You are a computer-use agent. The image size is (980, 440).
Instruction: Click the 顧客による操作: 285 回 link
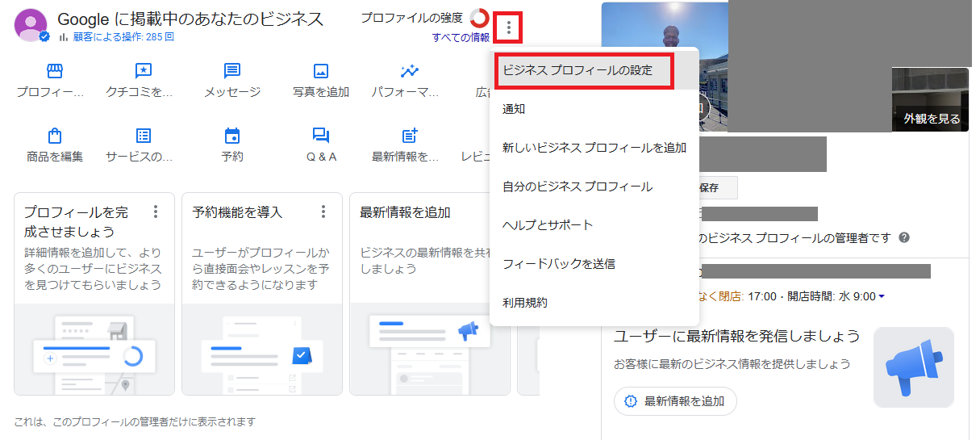pyautogui.click(x=123, y=36)
